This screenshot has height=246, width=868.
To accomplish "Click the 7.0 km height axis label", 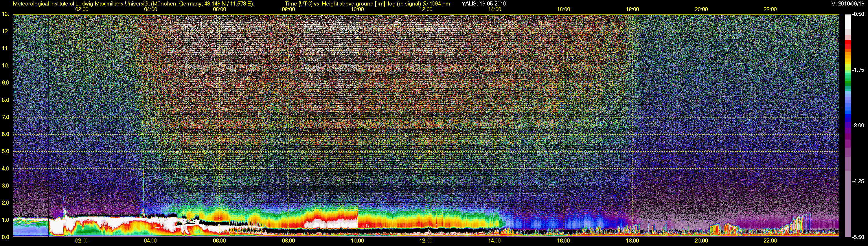I will tap(5, 117).
